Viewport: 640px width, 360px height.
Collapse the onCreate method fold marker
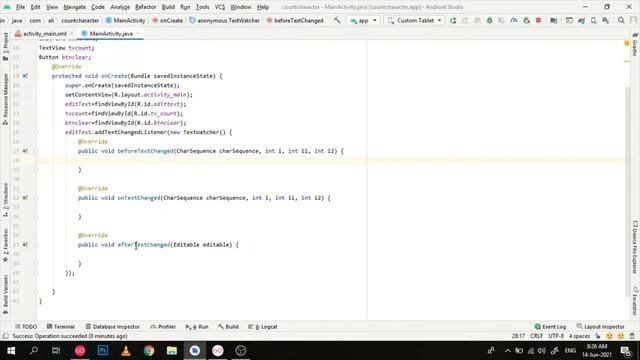36,76
